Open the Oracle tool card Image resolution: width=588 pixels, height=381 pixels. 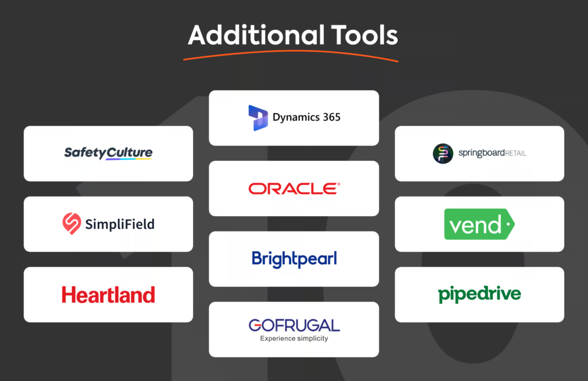click(294, 188)
